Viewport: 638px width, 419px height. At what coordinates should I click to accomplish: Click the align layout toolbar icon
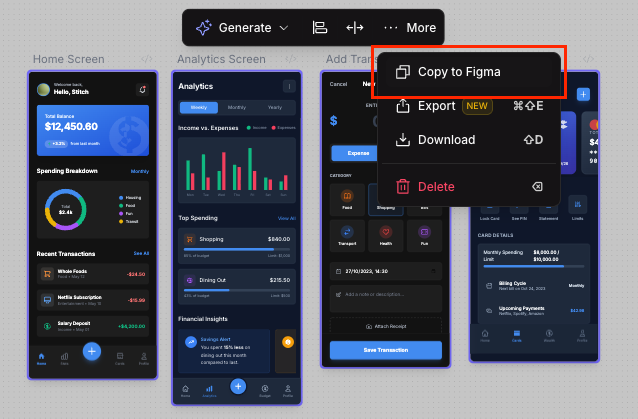coord(319,28)
